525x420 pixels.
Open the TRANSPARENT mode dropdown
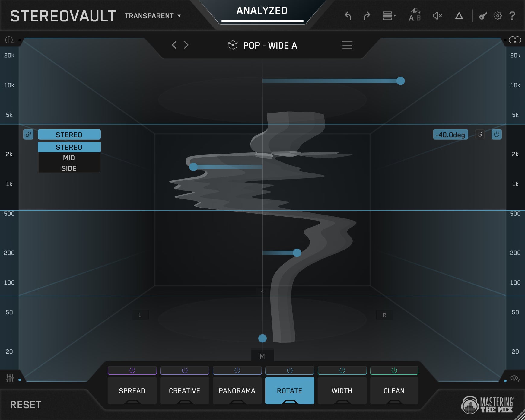click(x=153, y=16)
